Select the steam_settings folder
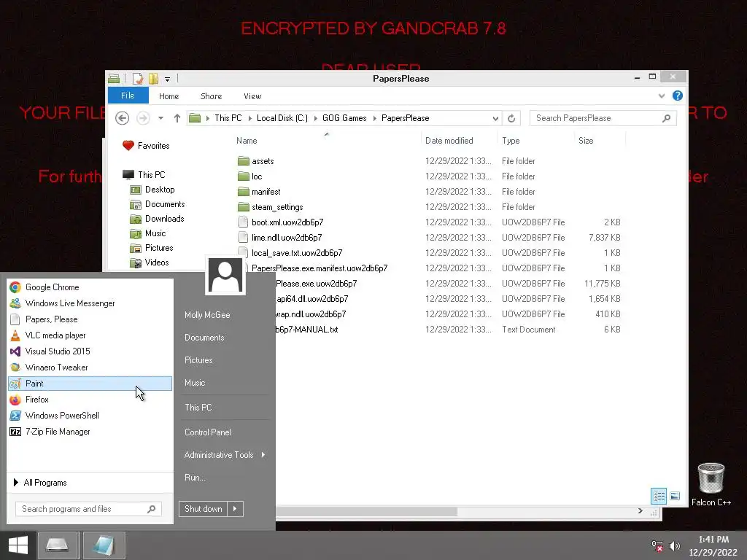This screenshot has height=560, width=747. click(270, 206)
